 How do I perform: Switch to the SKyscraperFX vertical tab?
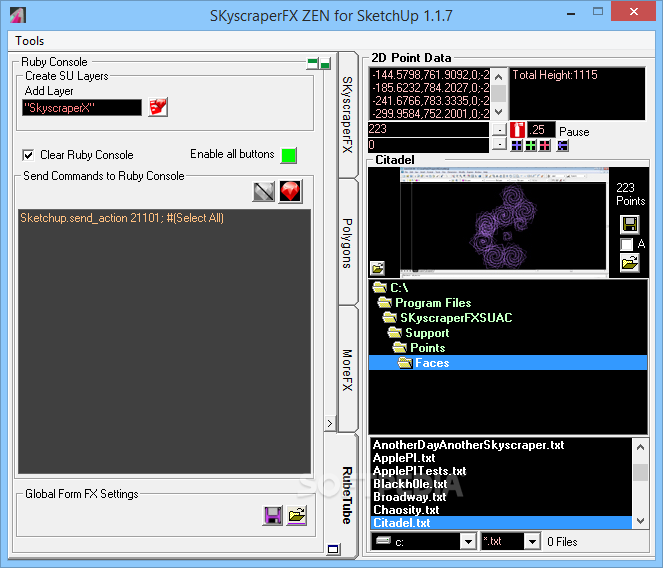(x=347, y=115)
